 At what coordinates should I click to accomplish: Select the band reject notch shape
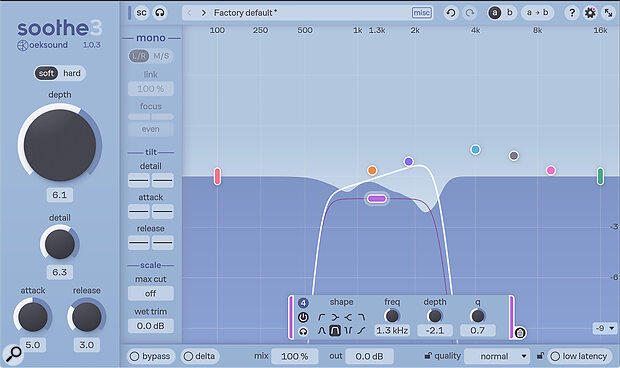tap(348, 330)
